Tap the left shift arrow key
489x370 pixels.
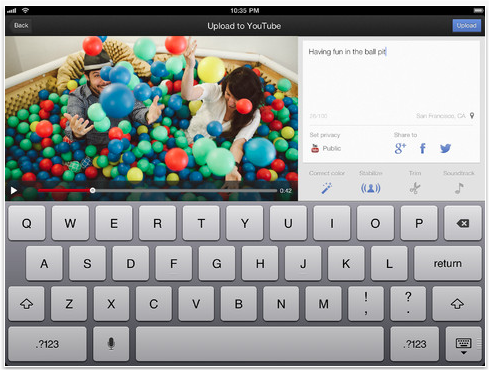click(26, 304)
